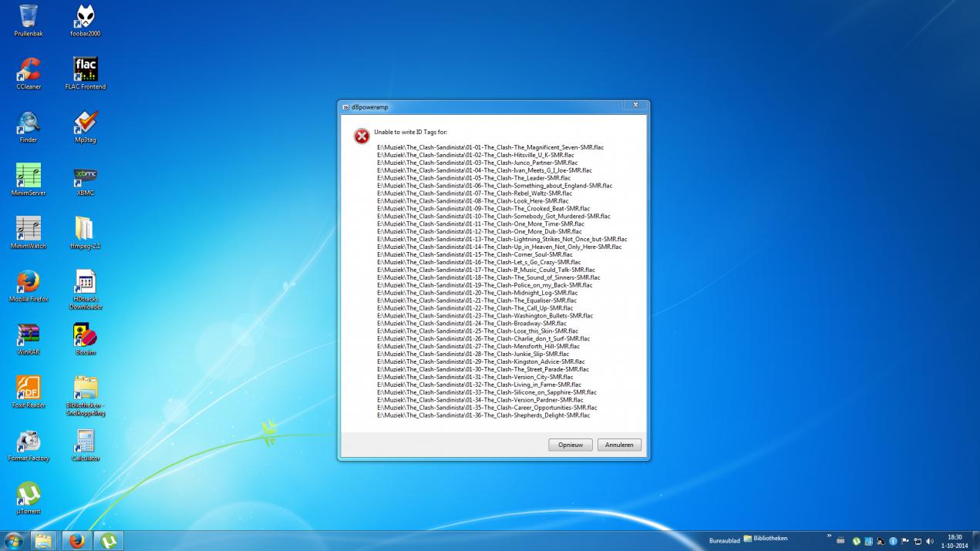Image resolution: width=980 pixels, height=551 pixels.
Task: Open the Prullenbak recycle bin icon
Action: 29,18
